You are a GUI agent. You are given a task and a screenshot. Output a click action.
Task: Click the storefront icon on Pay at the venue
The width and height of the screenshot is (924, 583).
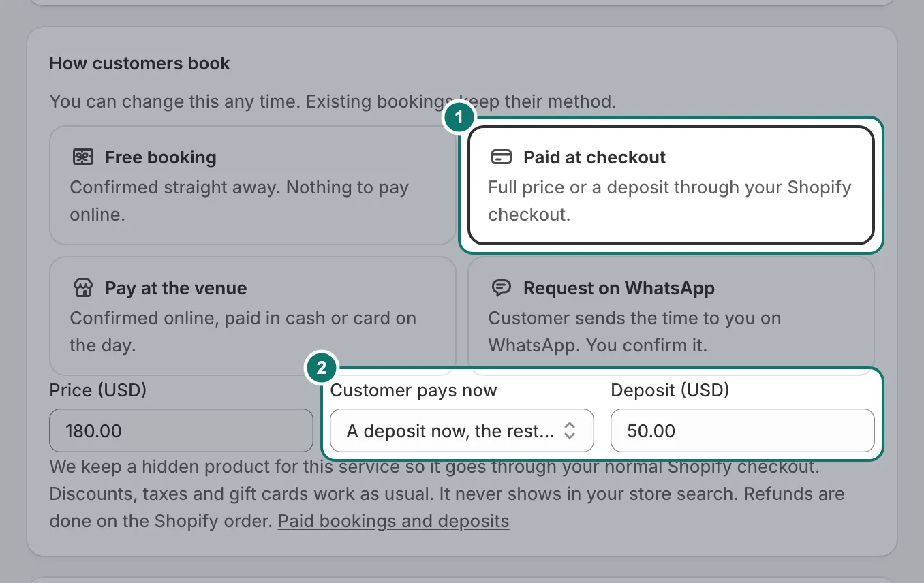pyautogui.click(x=83, y=288)
